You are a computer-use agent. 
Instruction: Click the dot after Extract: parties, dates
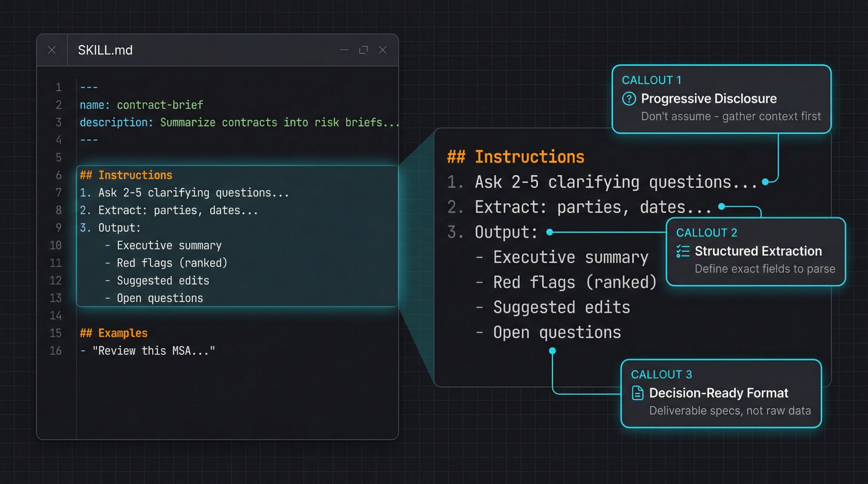pos(721,206)
